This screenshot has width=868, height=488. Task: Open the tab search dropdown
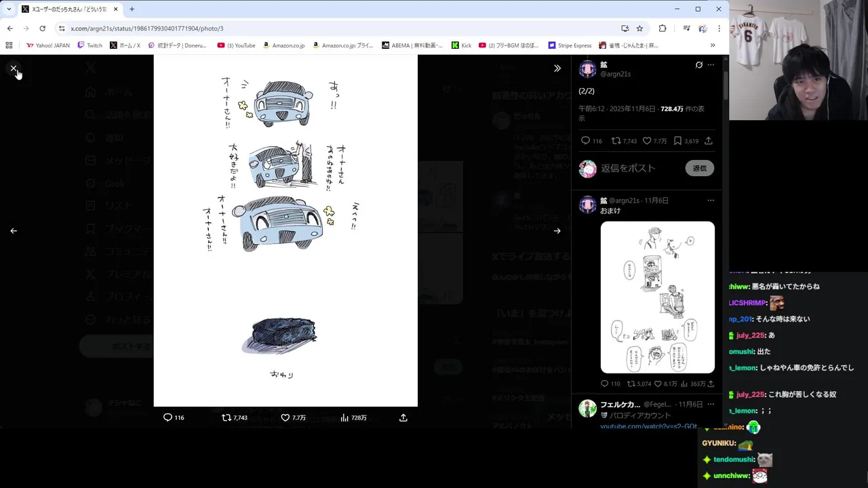8,9
